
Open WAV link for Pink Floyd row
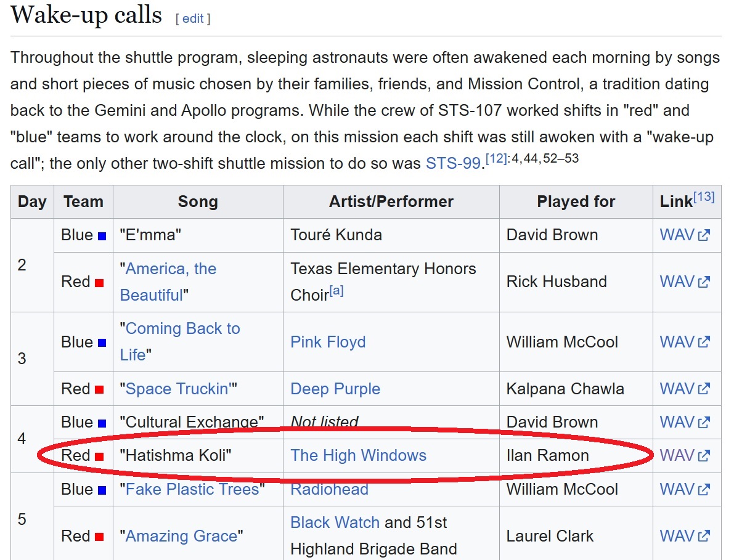pyautogui.click(x=684, y=342)
